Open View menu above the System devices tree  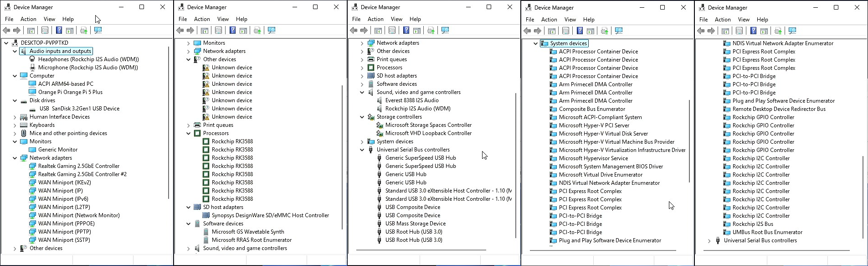tap(570, 20)
